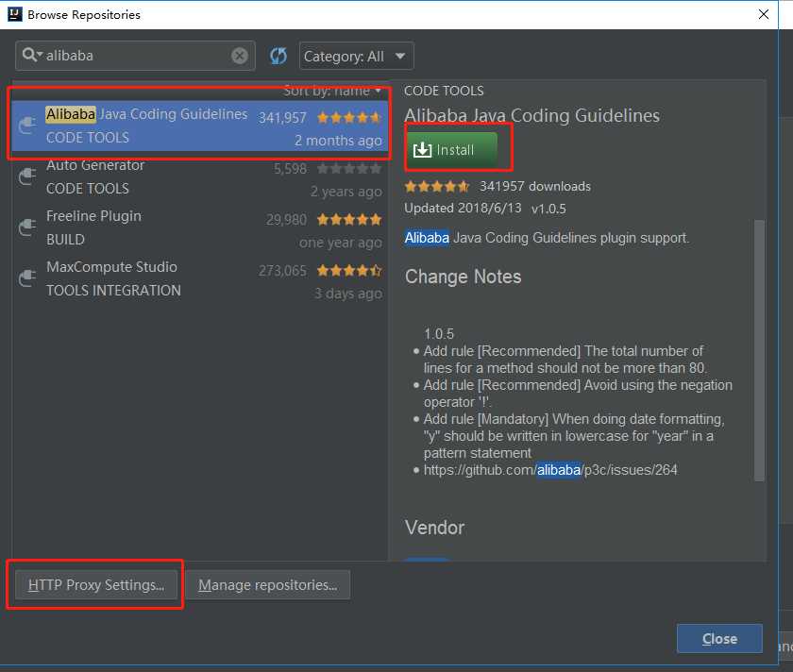Open HTTP Proxy Settings
The image size is (793, 672).
[96, 585]
